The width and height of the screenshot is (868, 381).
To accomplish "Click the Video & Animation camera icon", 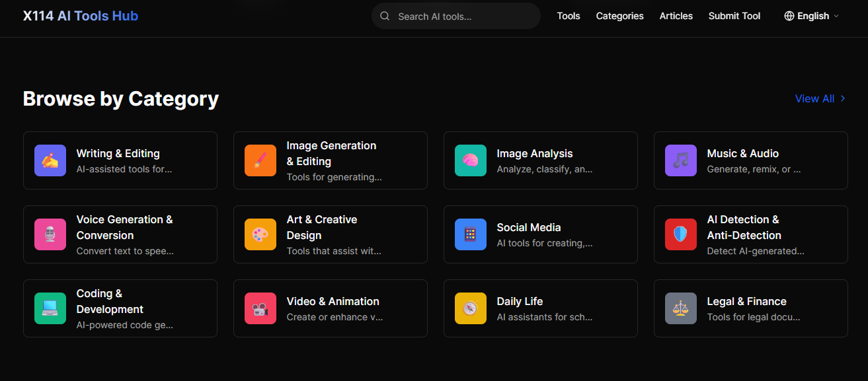I will pos(260,308).
